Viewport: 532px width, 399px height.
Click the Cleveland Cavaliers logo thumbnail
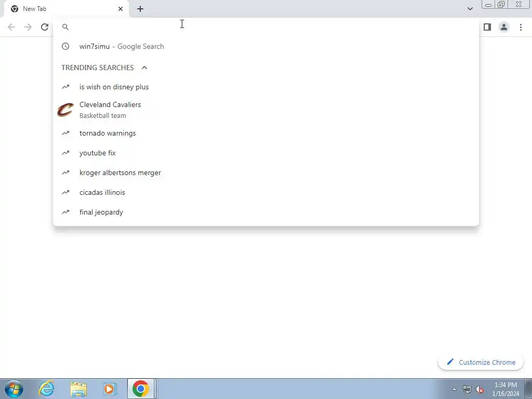pos(65,110)
